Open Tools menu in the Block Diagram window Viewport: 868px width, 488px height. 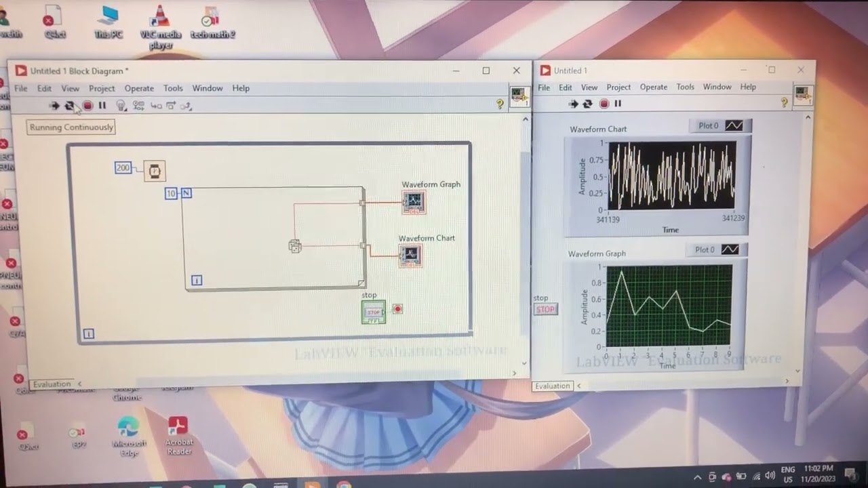click(x=173, y=88)
